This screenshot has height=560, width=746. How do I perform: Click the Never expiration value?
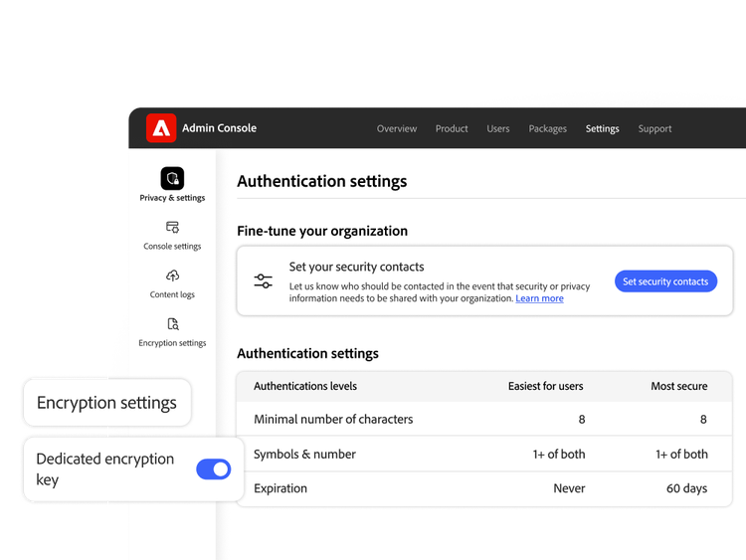(569, 488)
